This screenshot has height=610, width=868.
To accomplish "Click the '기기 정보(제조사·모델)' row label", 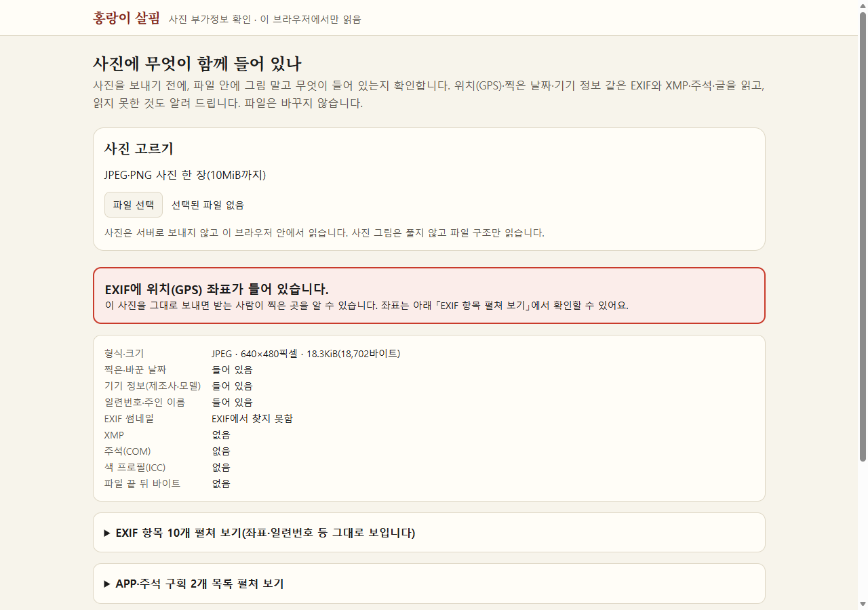I will tap(153, 386).
